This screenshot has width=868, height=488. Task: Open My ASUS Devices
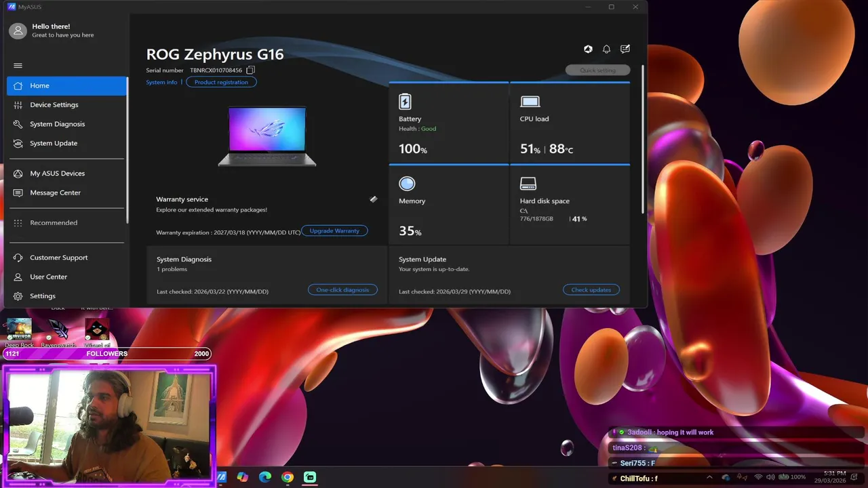66,174
